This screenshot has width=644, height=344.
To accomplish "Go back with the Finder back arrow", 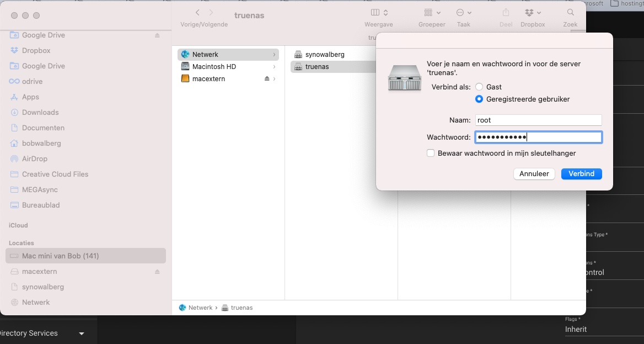I will coord(197,13).
